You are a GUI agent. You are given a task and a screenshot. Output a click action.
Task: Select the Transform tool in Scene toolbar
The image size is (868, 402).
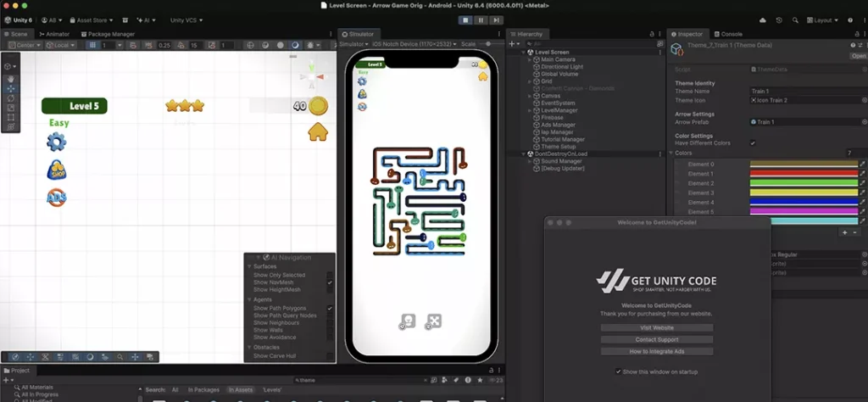tap(10, 127)
